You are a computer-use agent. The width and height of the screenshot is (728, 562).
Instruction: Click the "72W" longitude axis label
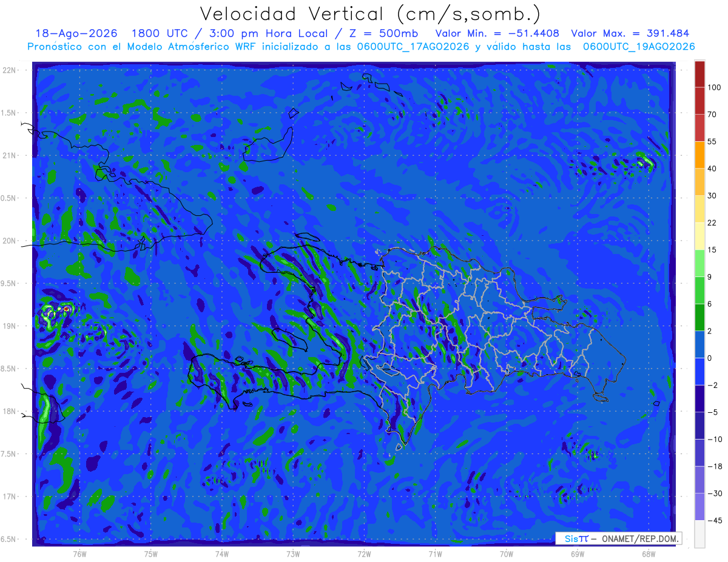coord(364,554)
